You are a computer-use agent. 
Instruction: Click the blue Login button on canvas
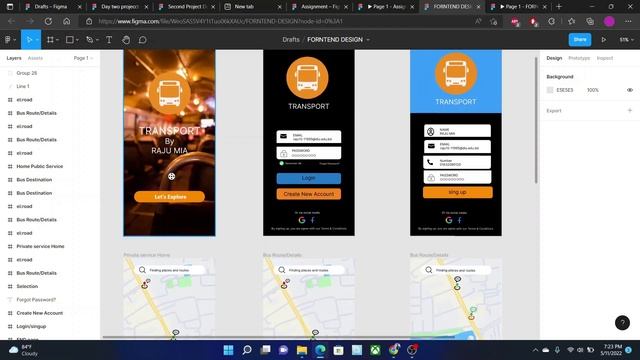coord(309,178)
